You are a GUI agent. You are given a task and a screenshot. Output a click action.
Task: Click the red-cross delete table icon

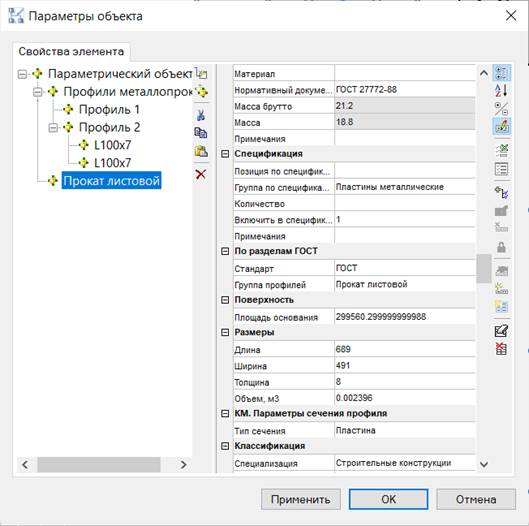coord(501,349)
